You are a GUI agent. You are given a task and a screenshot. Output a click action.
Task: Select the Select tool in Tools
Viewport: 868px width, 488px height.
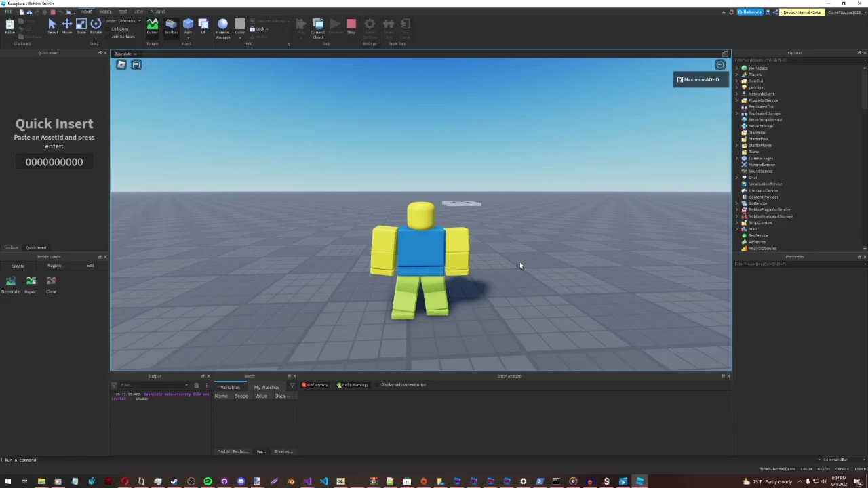(x=52, y=26)
